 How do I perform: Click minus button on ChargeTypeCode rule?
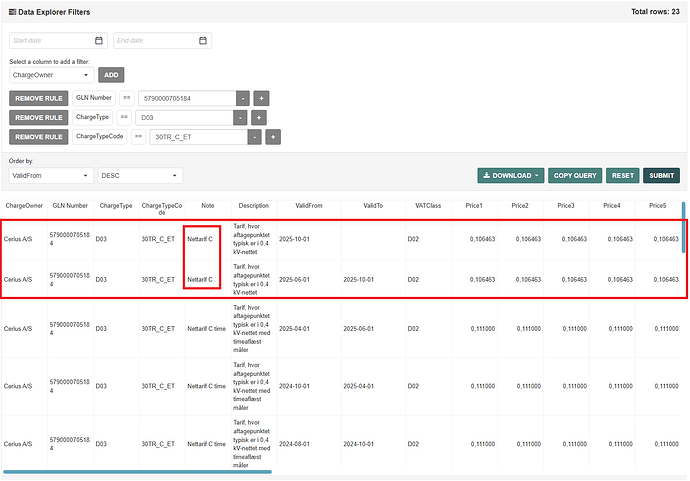tap(255, 137)
